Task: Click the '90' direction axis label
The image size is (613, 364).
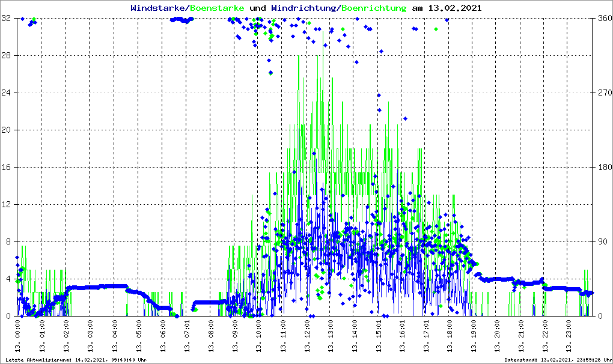Action: coord(602,242)
